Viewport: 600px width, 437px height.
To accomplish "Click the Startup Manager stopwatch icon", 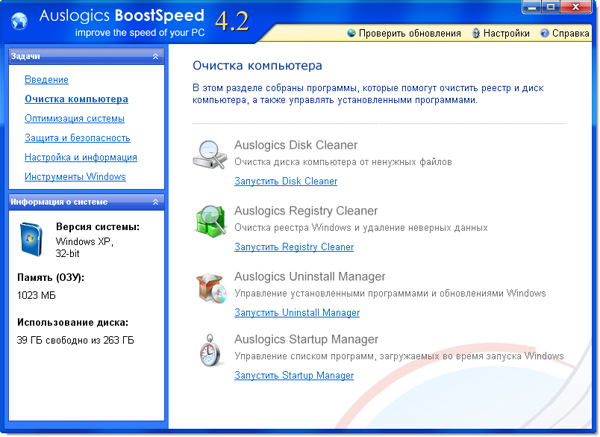I will (211, 350).
